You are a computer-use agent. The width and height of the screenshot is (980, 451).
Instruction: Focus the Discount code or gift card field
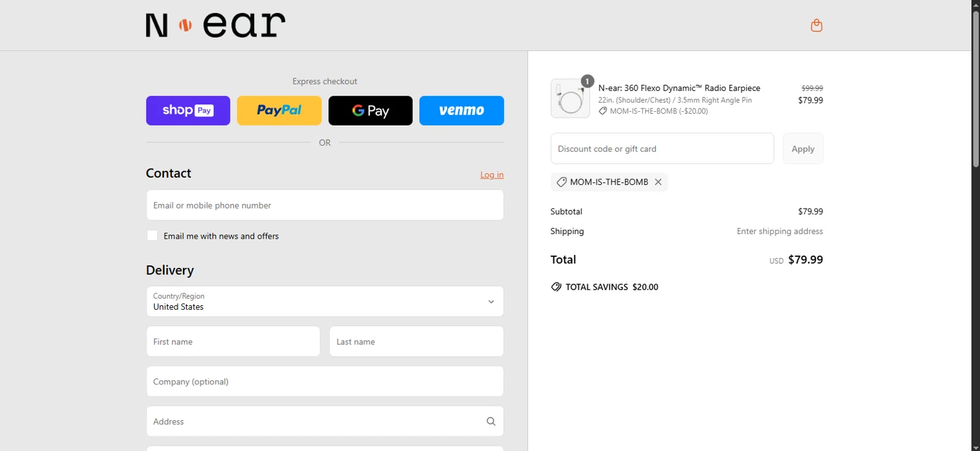[662, 148]
